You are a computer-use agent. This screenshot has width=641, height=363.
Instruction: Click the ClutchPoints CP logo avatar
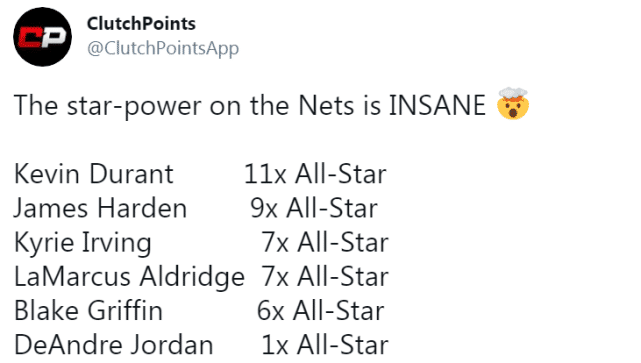point(43,37)
